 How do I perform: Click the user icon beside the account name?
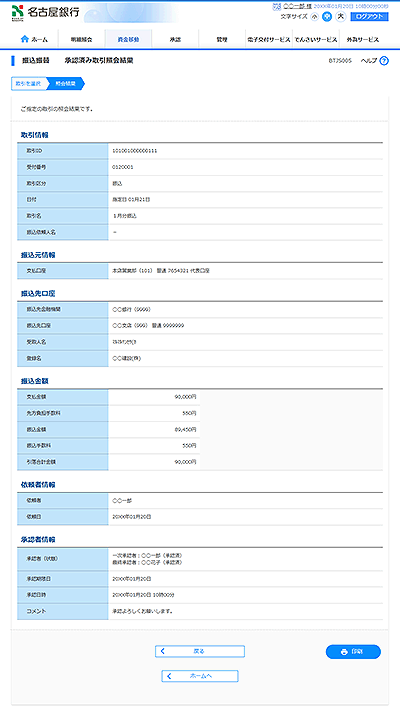click(276, 6)
